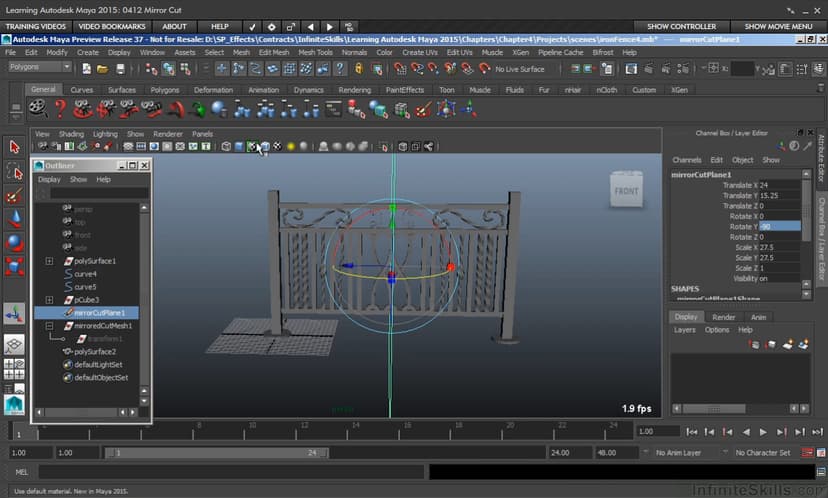Click the timeline at frame 12

(x=304, y=431)
